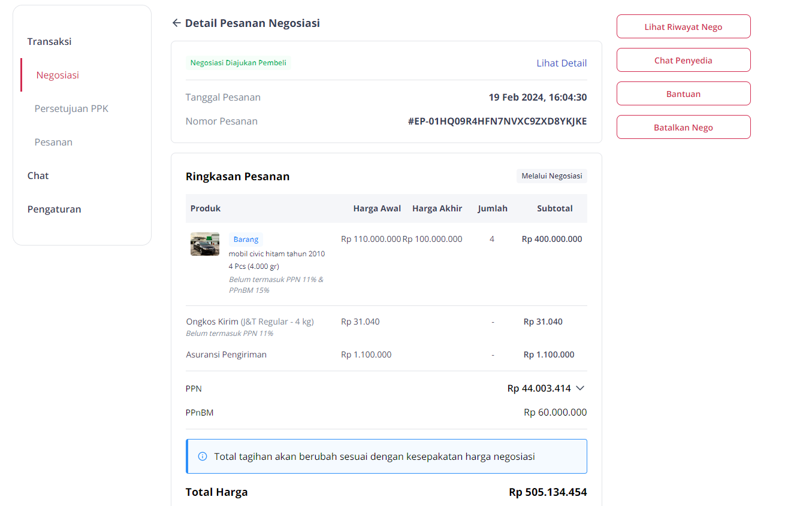Click the Lihat Riwayat Nego button
The width and height of the screenshot is (812, 506).
pyautogui.click(x=683, y=26)
